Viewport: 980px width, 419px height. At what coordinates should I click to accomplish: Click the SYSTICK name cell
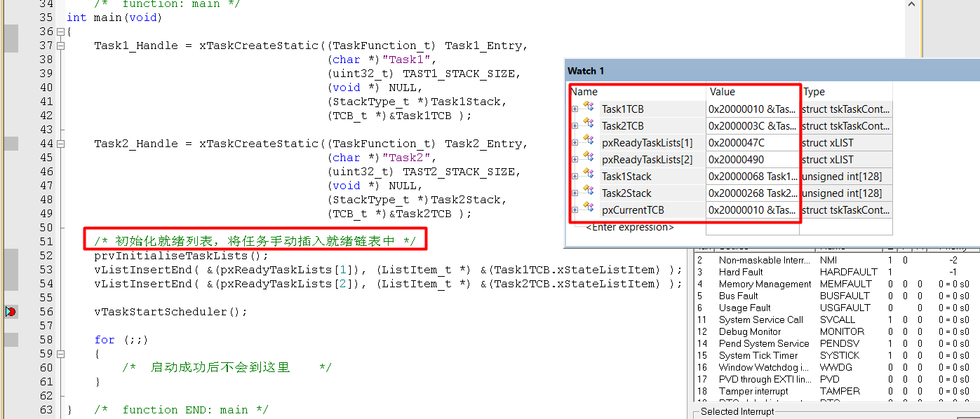(838, 355)
